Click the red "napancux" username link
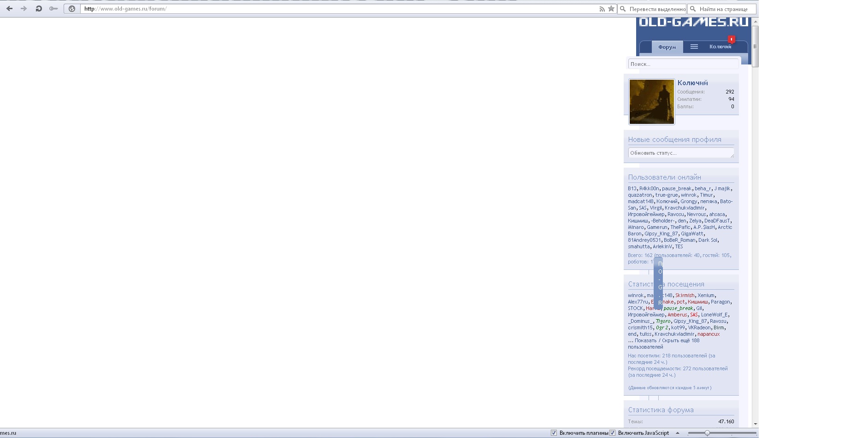 coord(709,334)
